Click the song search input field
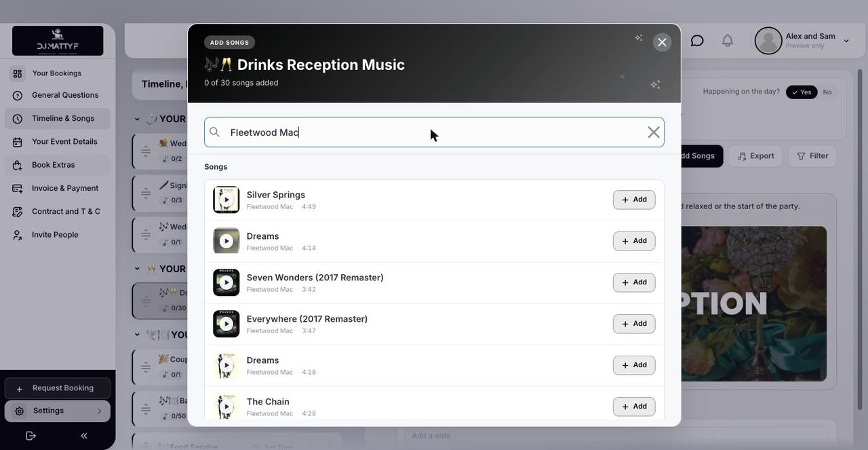Screen dimensions: 868x450 [434, 132]
